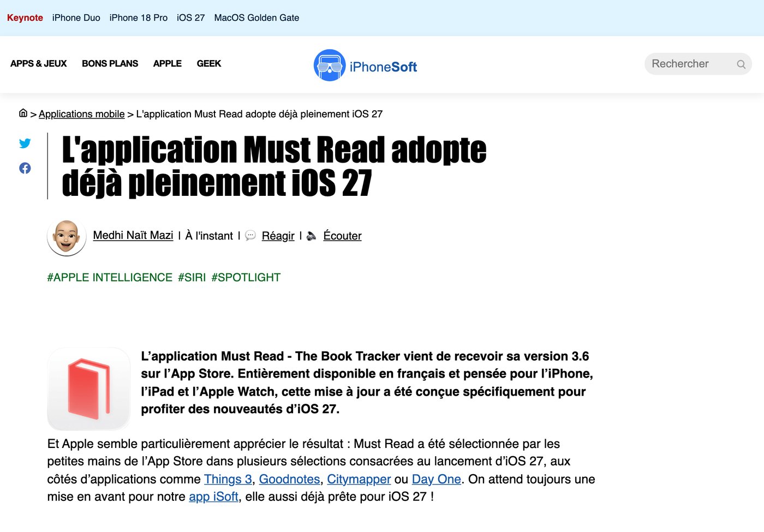
Task: Click the "À l'instant" timestamp
Action: tap(209, 236)
